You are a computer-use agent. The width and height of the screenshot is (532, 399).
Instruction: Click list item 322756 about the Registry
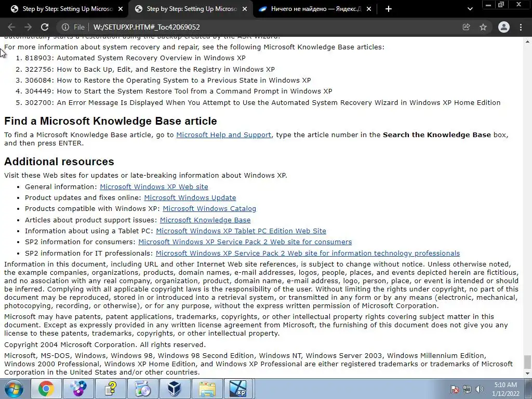click(x=150, y=69)
